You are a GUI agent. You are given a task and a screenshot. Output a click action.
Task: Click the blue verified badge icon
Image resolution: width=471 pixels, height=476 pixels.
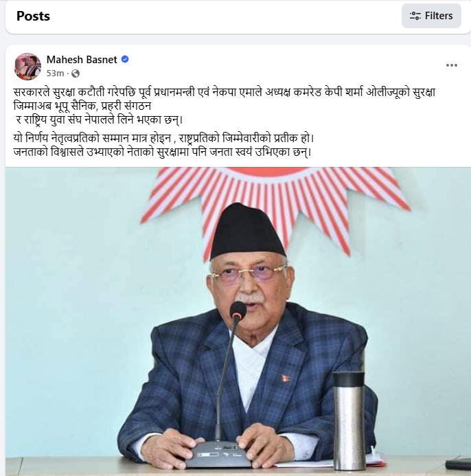pyautogui.click(x=125, y=59)
